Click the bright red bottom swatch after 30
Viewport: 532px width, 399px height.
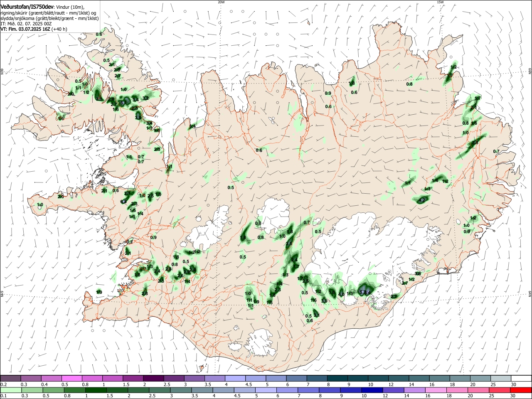[x=520, y=390]
